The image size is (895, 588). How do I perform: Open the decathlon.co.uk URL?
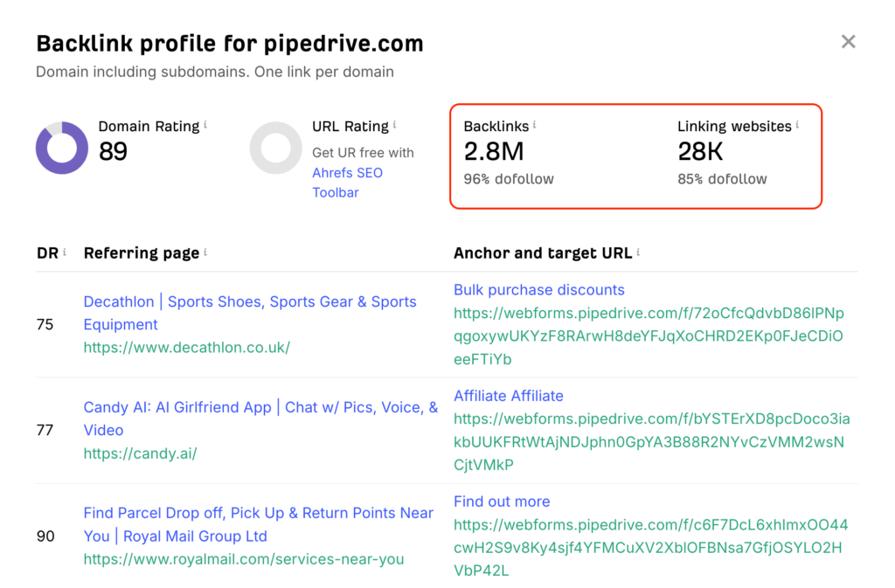(187, 348)
